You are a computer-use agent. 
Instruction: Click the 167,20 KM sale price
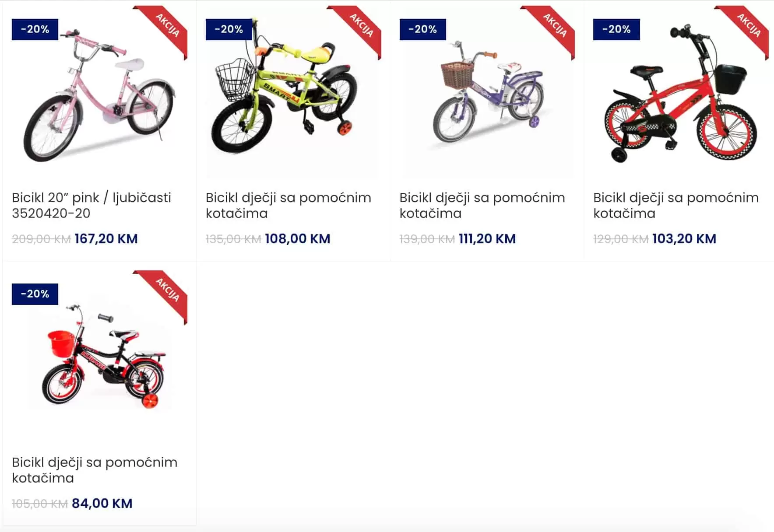[x=106, y=239]
